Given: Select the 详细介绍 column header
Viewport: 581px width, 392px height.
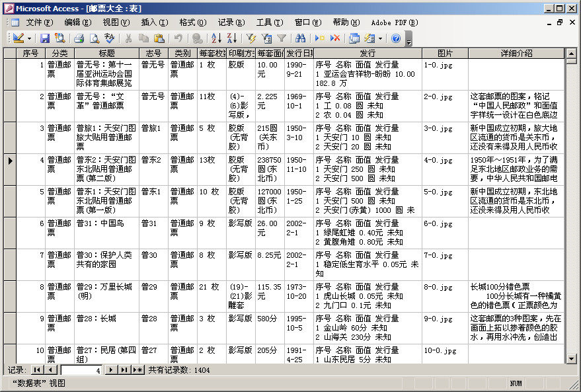Looking at the screenshot, I should 516,54.
